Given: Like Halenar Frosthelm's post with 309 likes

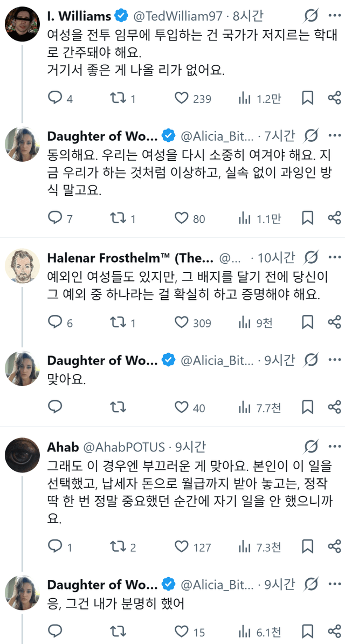Looking at the screenshot, I should point(181,323).
